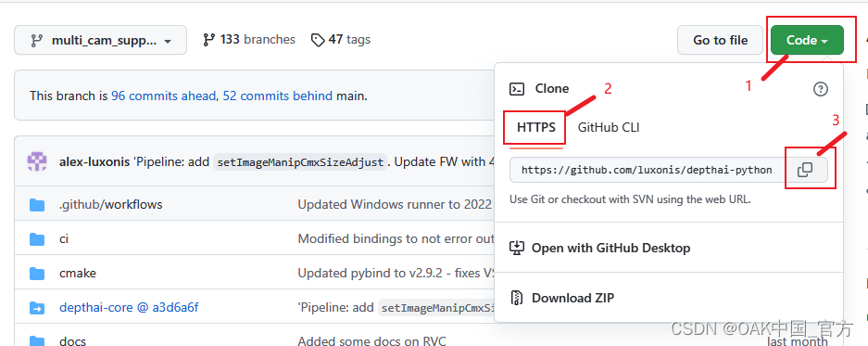Open the alex-luxonis author avatar
Screen dimensions: 868x346
(x=38, y=162)
